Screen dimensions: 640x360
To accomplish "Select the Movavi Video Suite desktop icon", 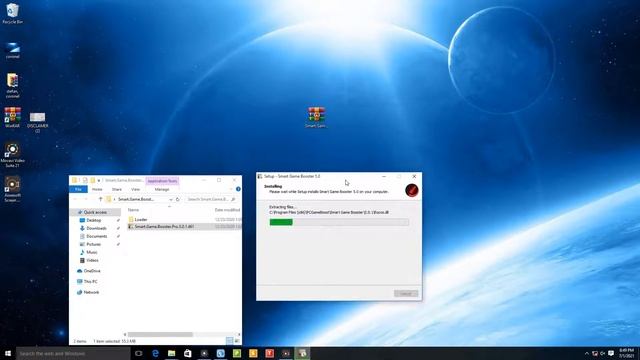I will [12, 155].
